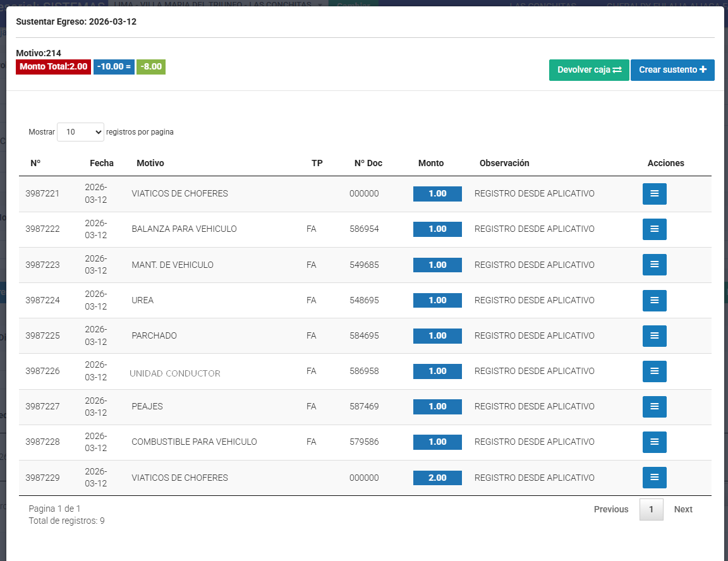
Task: Click the red Monto Total badge
Action: (54, 66)
